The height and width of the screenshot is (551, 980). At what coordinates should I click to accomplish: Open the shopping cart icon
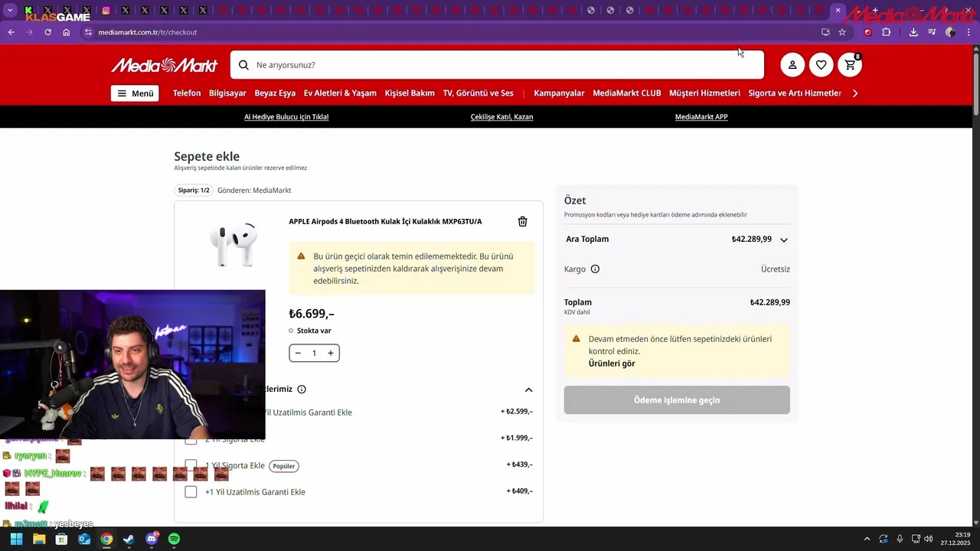click(x=850, y=65)
